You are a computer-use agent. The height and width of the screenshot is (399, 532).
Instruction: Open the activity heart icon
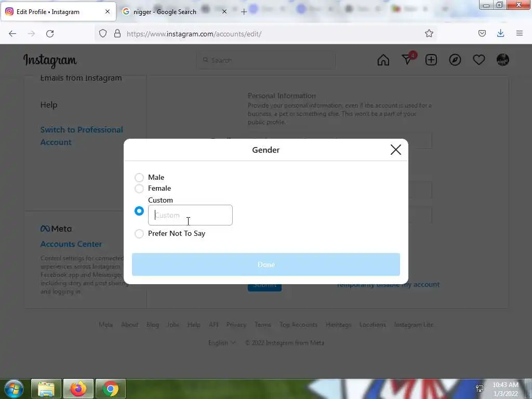[479, 60]
